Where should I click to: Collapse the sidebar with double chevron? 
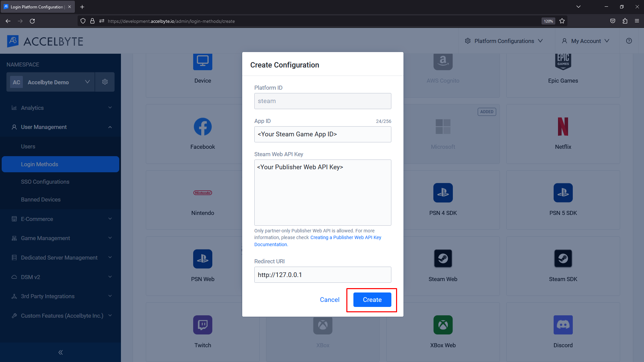coord(60,352)
